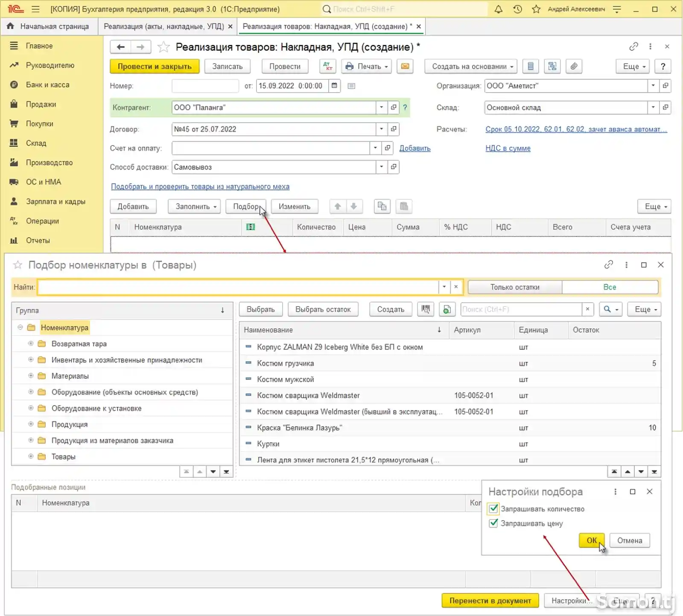Open Договор dropdown arrow
Image resolution: width=683 pixels, height=616 pixels.
[x=382, y=129]
